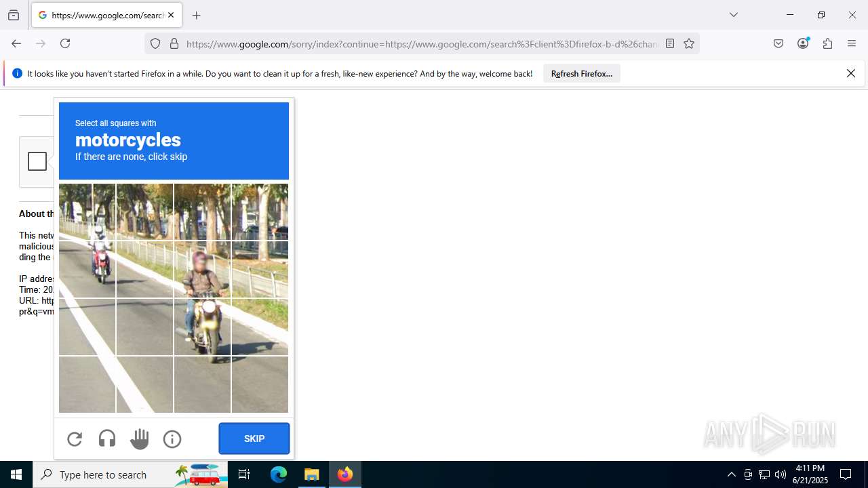The height and width of the screenshot is (488, 868).
Task: Select the Google search tab
Action: (x=106, y=15)
